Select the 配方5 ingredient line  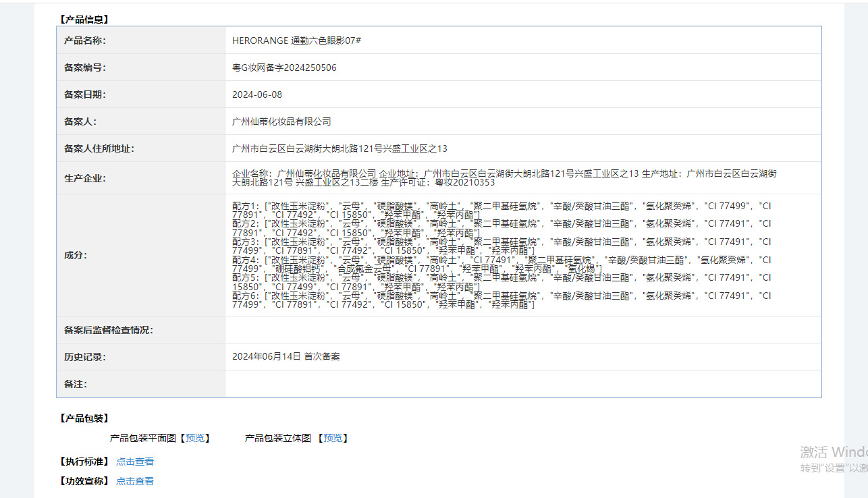[x=501, y=282]
